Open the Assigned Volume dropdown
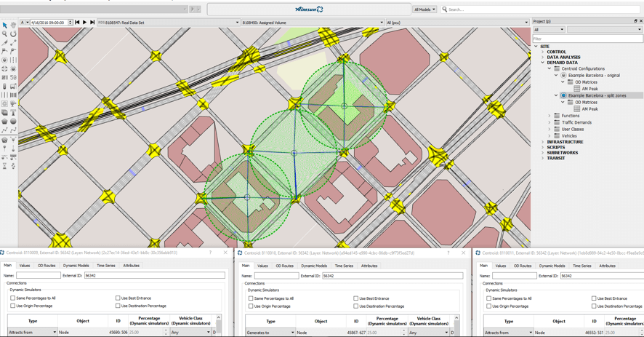The image size is (644, 337). [313, 23]
